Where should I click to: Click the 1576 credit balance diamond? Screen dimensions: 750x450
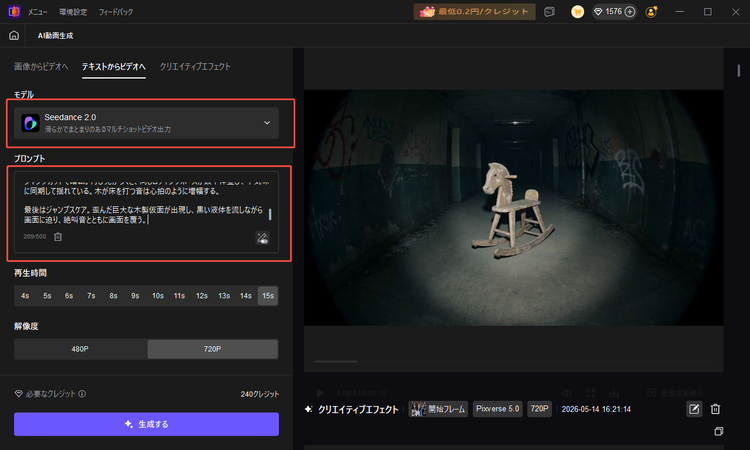coord(598,11)
